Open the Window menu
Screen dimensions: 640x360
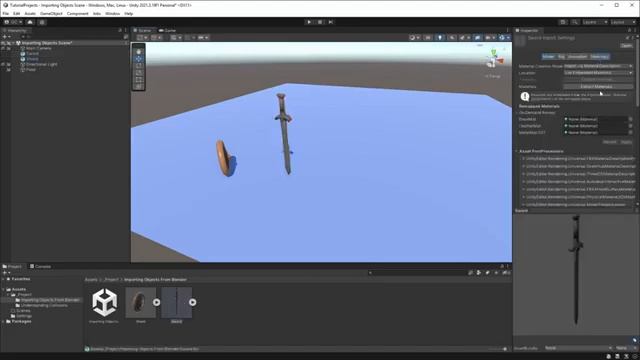pyautogui.click(x=113, y=13)
